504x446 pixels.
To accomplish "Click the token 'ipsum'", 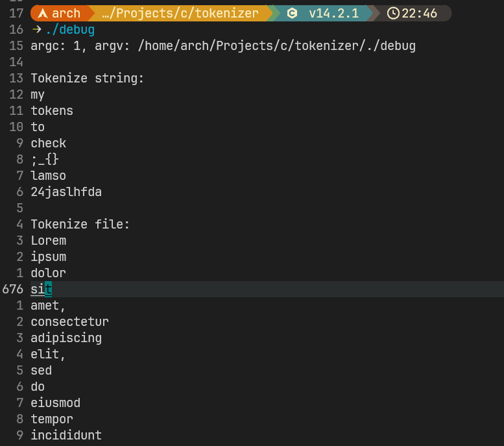I will click(x=48, y=257).
